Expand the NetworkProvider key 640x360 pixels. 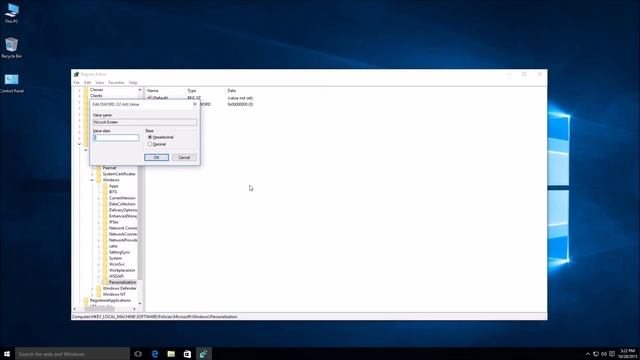(x=99, y=240)
